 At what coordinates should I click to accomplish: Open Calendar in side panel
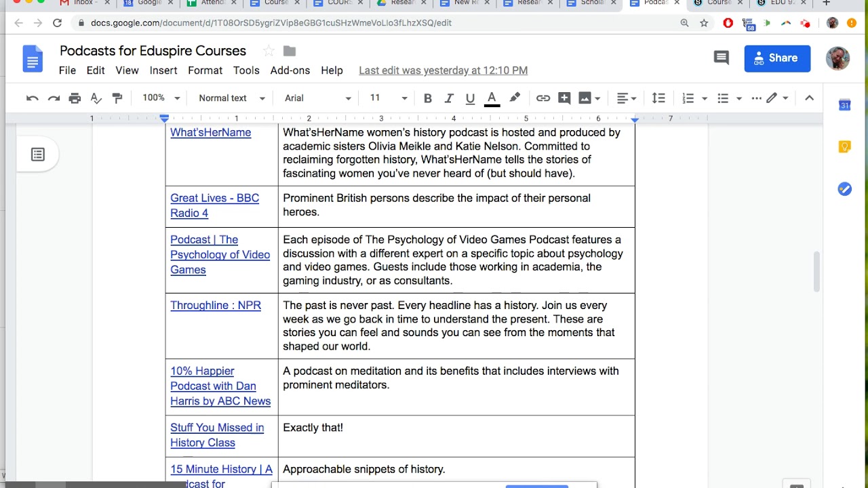pyautogui.click(x=844, y=105)
